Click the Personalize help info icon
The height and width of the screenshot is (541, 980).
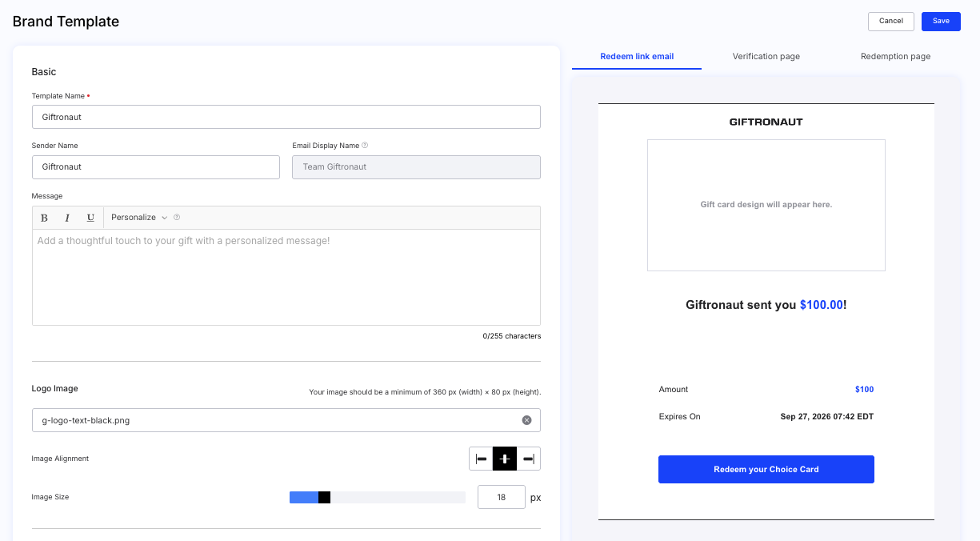[177, 218]
